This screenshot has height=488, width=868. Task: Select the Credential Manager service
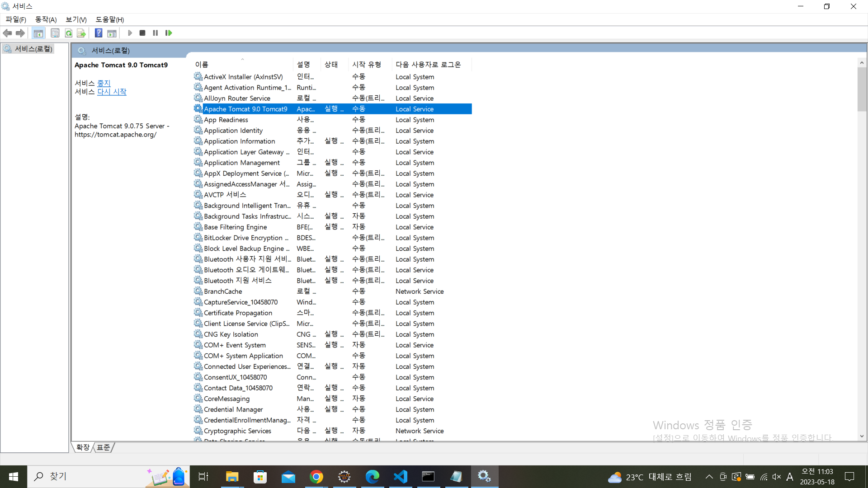tap(332, 409)
